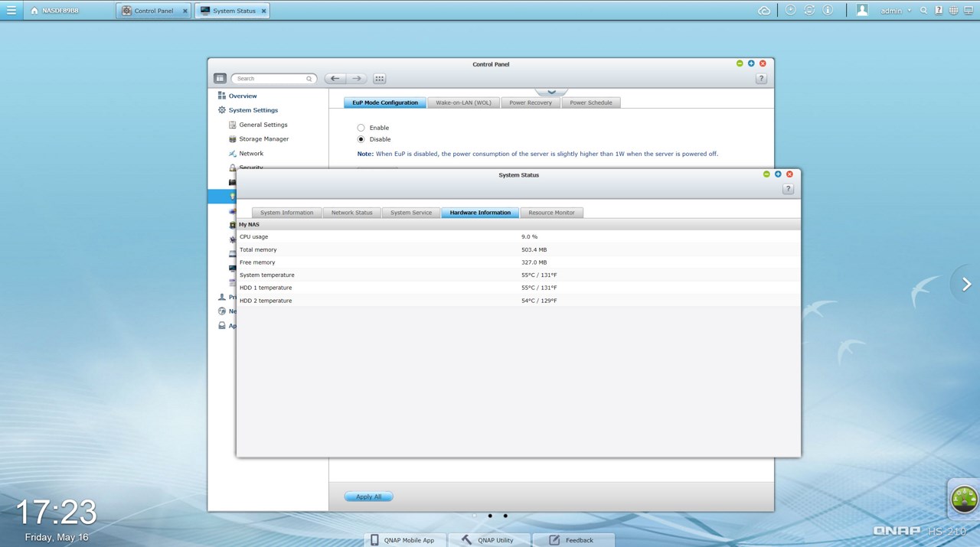The image size is (980, 547).
Task: Switch to Network Status tab
Action: (352, 213)
